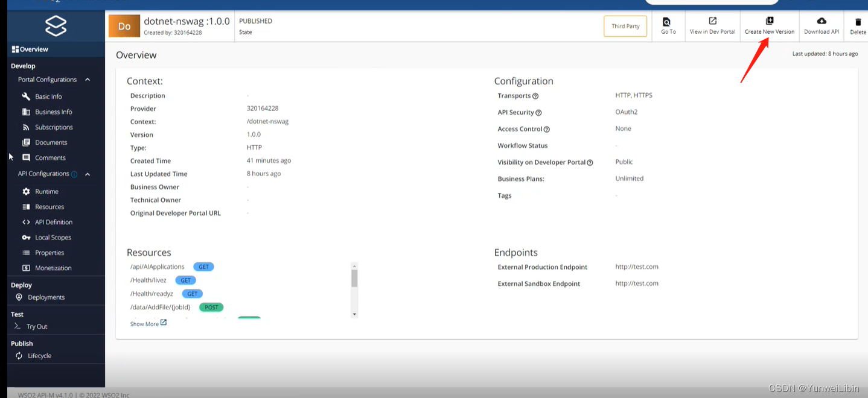Image resolution: width=868 pixels, height=398 pixels.
Task: Collapse the Portal Configurations section chevron
Action: (88, 80)
